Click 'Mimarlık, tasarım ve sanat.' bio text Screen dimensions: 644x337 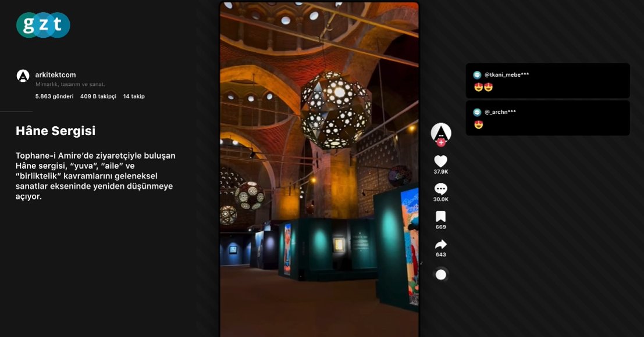point(70,84)
